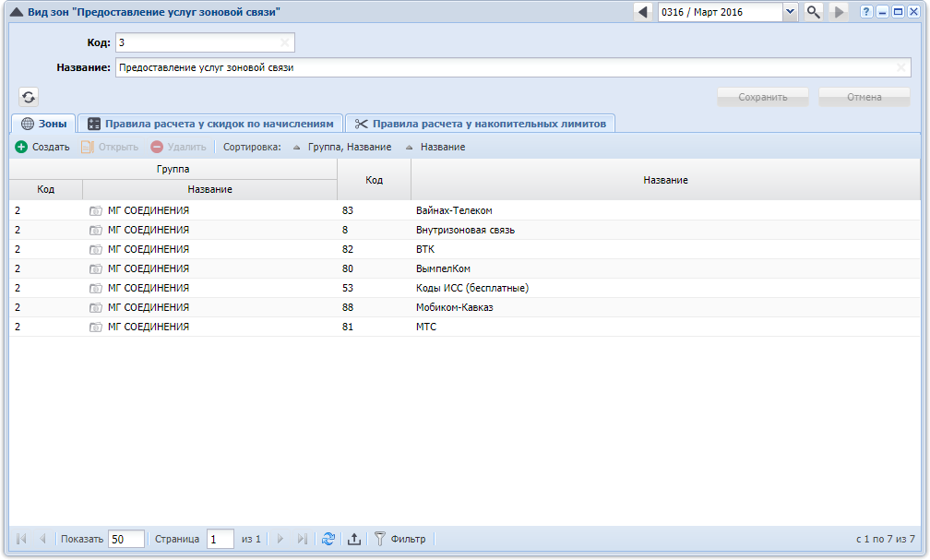The image size is (930, 560).
Task: Click the Группа Код column header
Action: tap(46, 189)
